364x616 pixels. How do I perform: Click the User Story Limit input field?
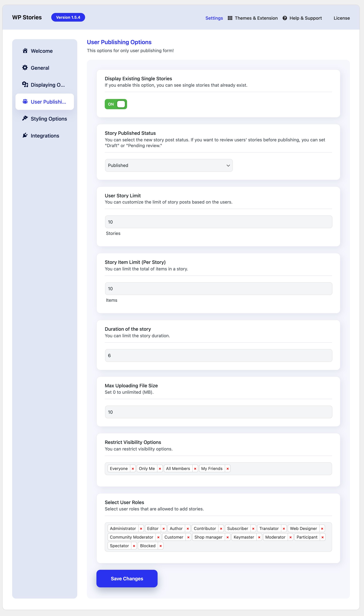[218, 222]
